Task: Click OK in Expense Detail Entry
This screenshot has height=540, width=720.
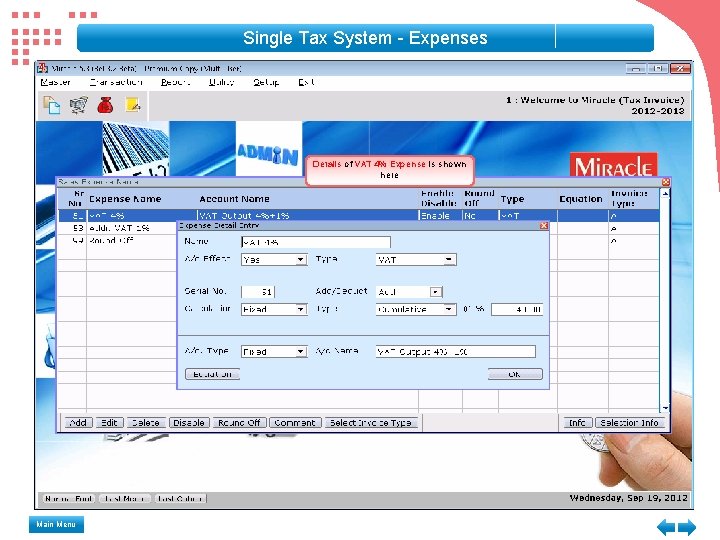Action: [x=515, y=374]
